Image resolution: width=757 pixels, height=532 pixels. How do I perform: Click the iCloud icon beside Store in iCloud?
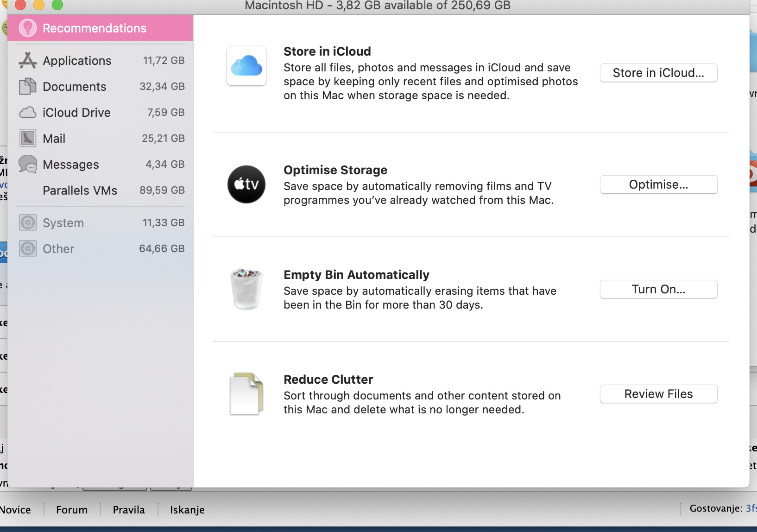[x=246, y=66]
